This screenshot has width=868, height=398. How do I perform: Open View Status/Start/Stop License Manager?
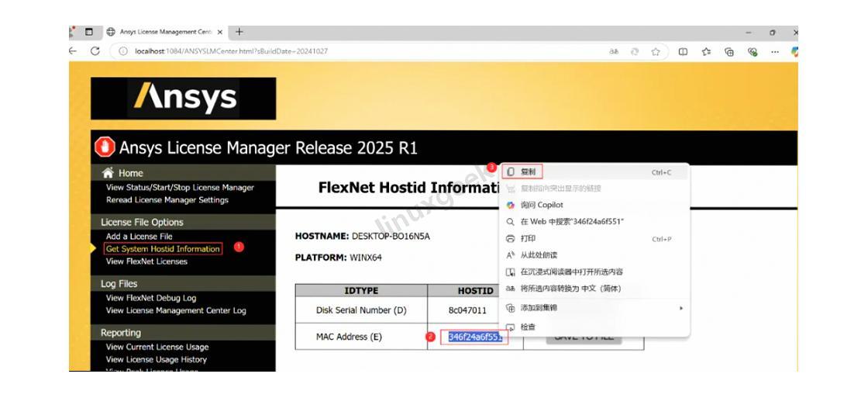[x=180, y=187]
